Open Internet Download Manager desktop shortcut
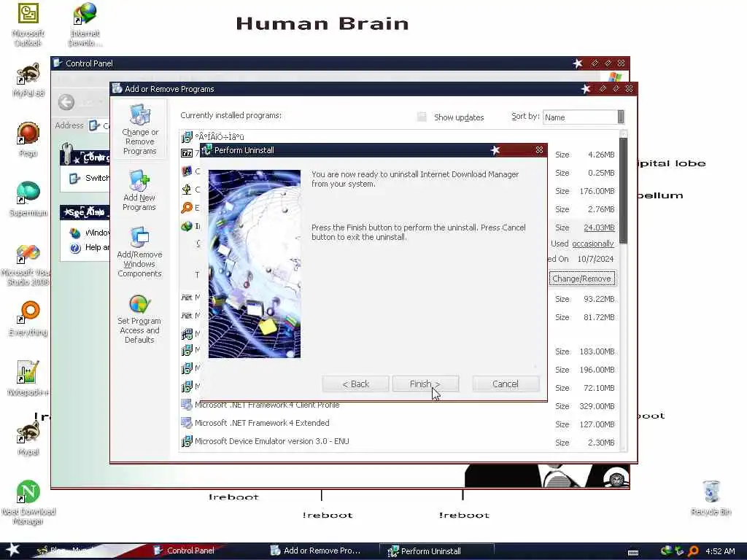Image resolution: width=747 pixels, height=560 pixels. point(85,24)
